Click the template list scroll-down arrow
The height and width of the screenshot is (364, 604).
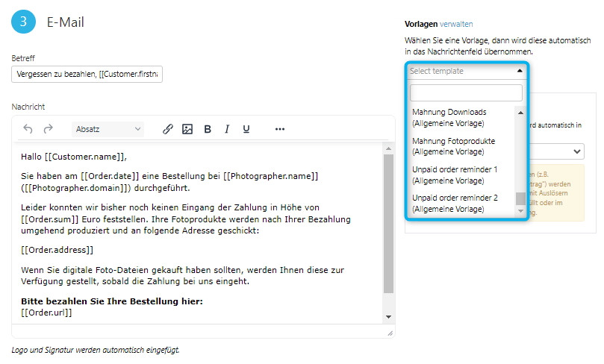click(x=520, y=211)
